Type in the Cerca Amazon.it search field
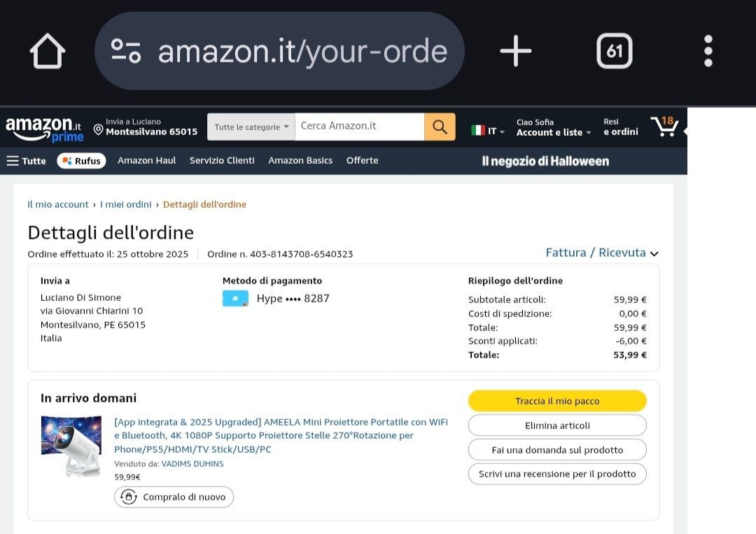The height and width of the screenshot is (534, 756). tap(359, 127)
